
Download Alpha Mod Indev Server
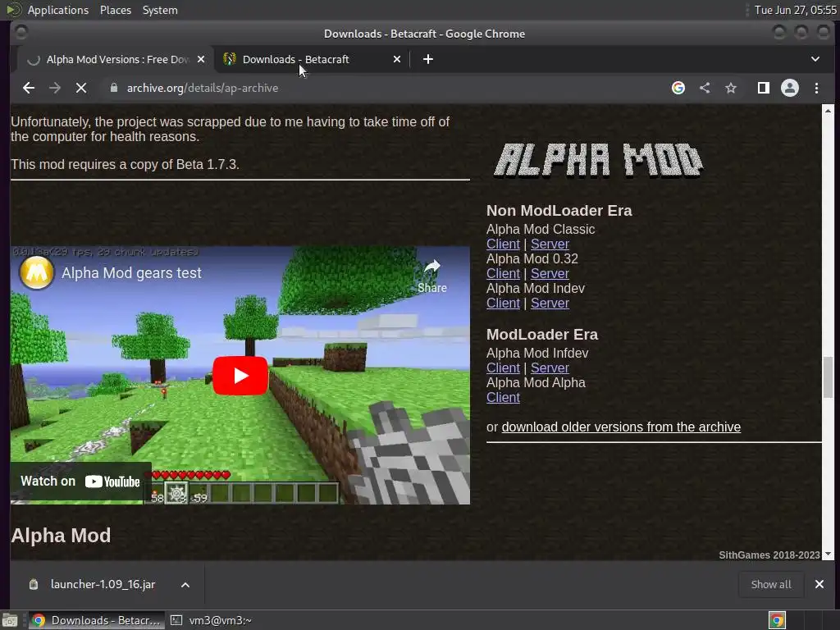point(550,303)
